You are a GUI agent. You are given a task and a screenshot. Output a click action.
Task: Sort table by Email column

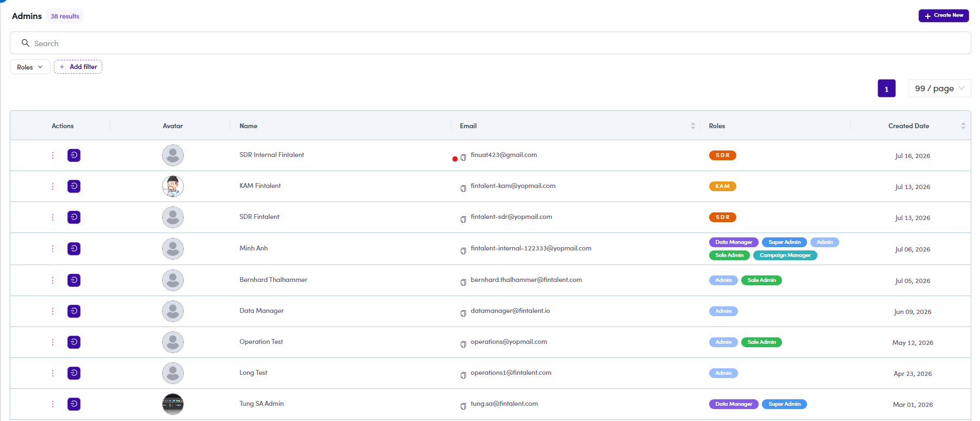pyautogui.click(x=693, y=126)
